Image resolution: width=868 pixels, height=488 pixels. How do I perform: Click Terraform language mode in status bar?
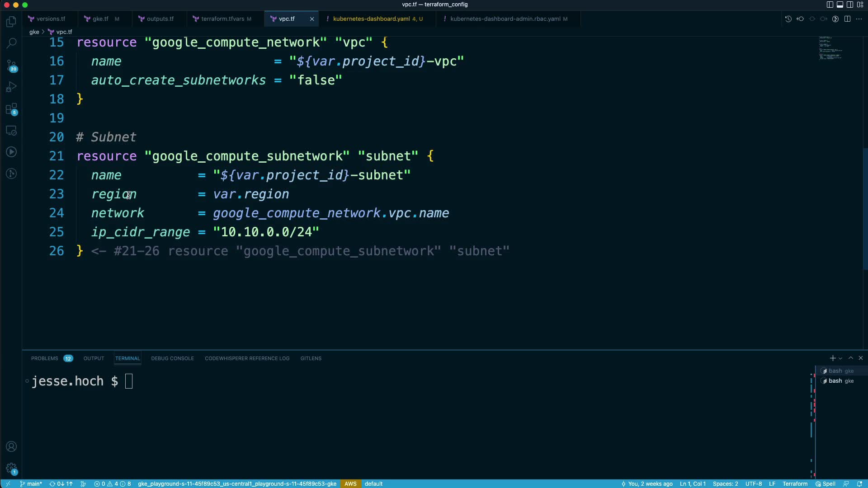coord(795,483)
